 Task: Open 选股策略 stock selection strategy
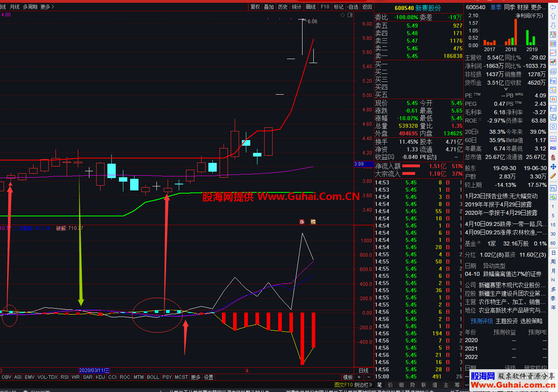point(531,321)
